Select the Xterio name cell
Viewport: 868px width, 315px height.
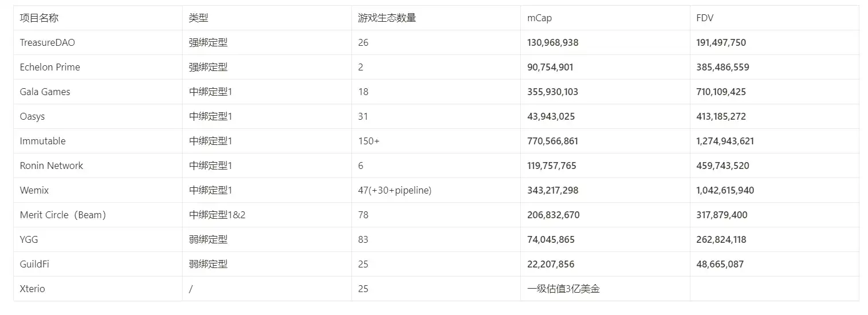(x=32, y=289)
